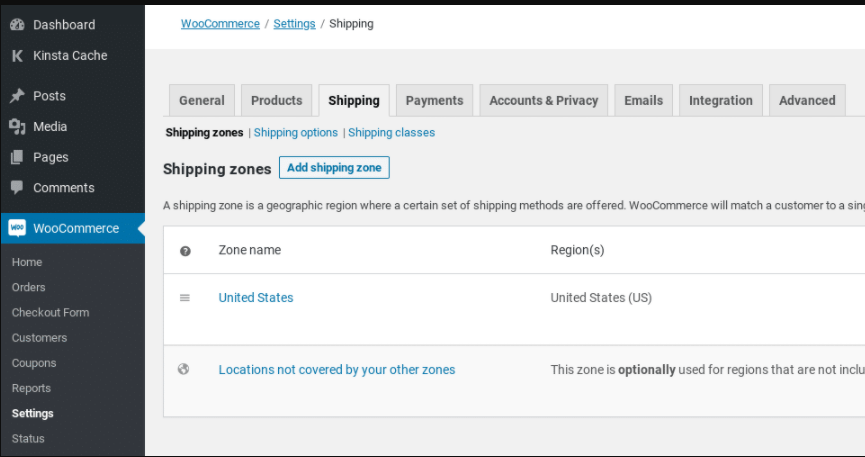865x457 pixels.
Task: Click the Kinsta Cache K icon
Action: click(17, 56)
